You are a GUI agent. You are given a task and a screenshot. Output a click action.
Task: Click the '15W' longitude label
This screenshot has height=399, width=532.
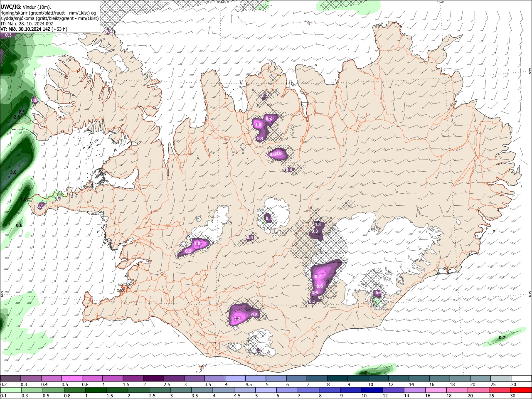[440, 2]
